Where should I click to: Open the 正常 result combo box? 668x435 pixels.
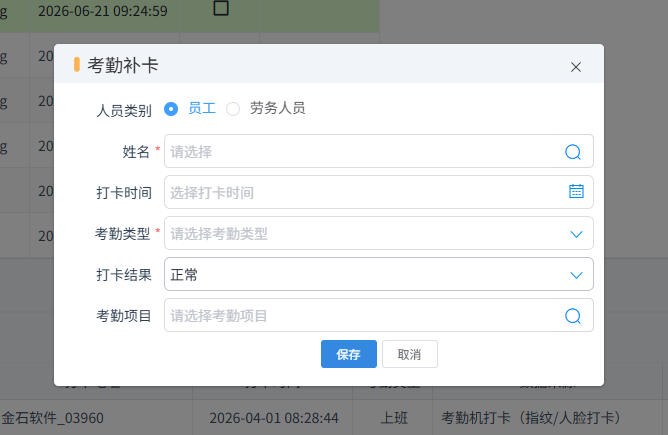coord(379,274)
